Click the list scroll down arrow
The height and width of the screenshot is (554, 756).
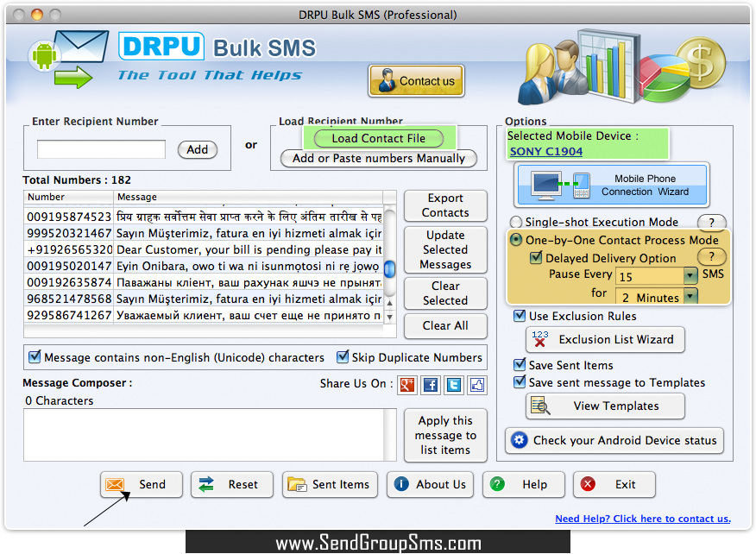coord(389,317)
